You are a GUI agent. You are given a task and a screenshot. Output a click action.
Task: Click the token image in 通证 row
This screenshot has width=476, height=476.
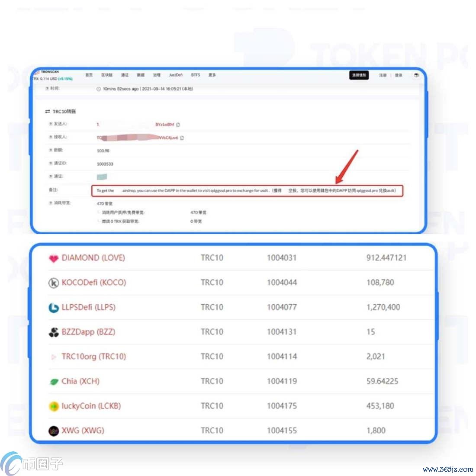(102, 177)
